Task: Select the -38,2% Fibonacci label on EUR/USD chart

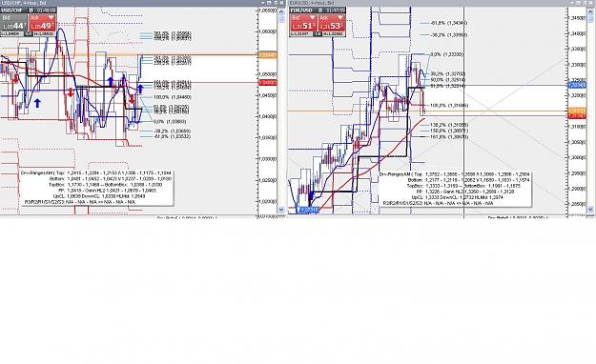Action: click(448, 35)
